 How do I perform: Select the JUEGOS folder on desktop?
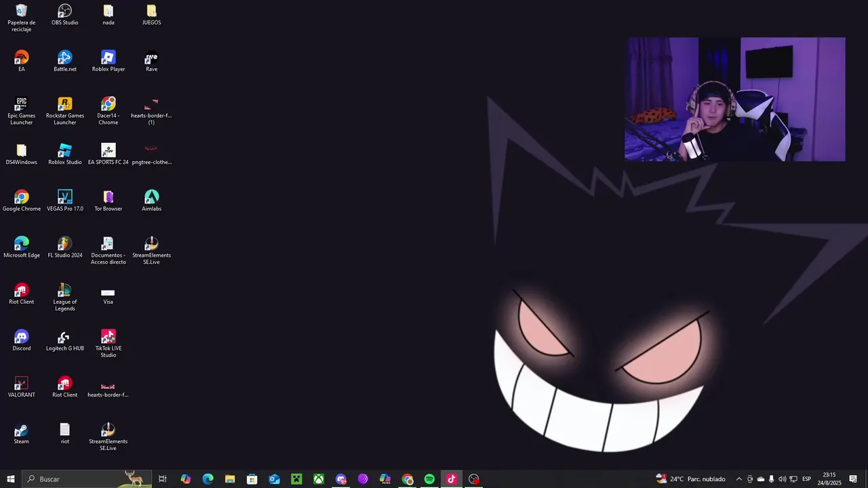pos(151,15)
